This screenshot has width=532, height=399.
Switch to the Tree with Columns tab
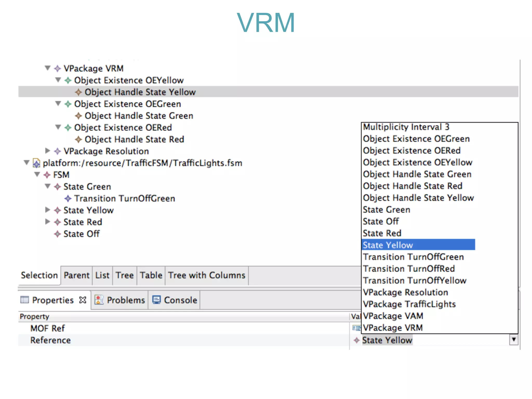pyautogui.click(x=207, y=275)
